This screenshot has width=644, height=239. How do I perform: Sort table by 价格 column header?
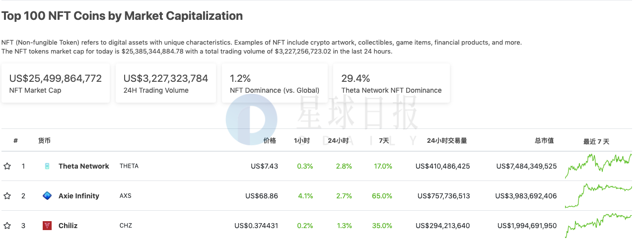(x=270, y=141)
